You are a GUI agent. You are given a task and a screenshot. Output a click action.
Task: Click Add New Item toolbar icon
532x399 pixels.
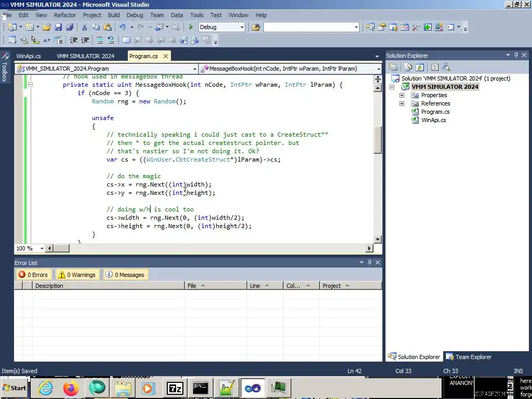[30, 27]
